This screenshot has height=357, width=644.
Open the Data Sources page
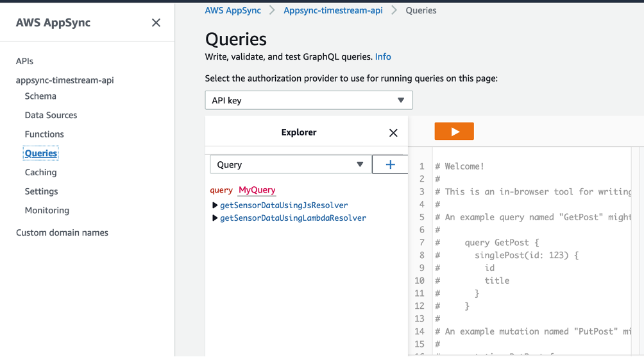pyautogui.click(x=51, y=115)
